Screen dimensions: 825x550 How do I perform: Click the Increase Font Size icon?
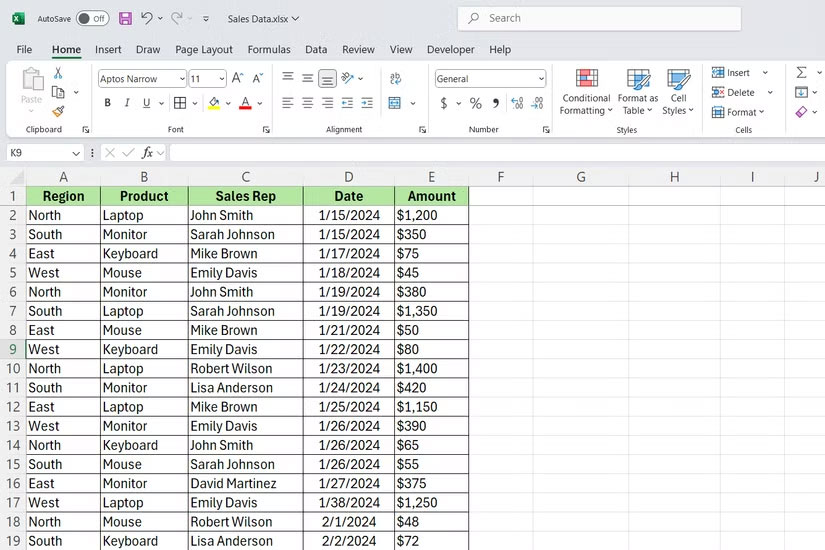coord(237,78)
